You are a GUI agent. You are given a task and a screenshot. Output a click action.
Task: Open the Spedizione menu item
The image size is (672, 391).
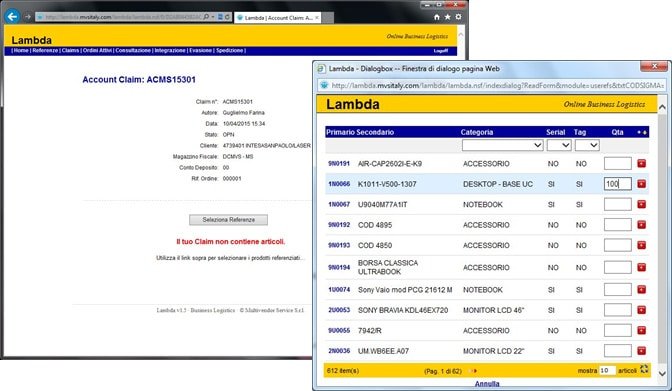(229, 51)
